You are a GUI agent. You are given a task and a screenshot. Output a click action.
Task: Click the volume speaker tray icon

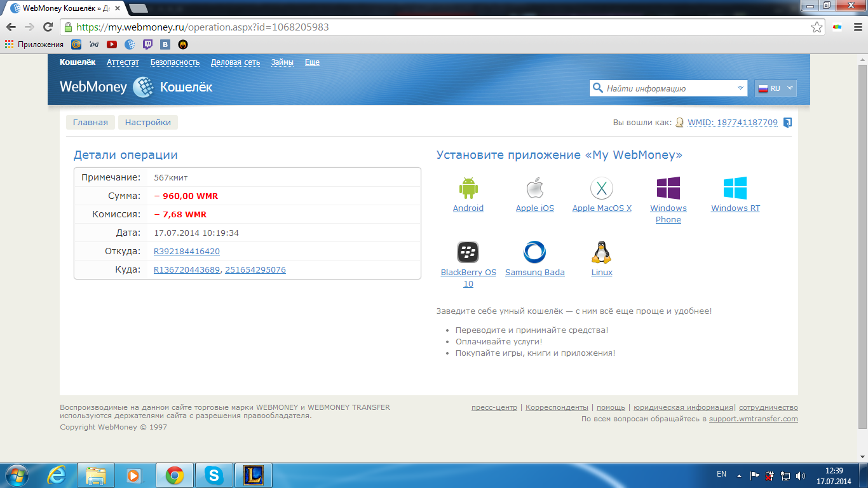click(800, 475)
